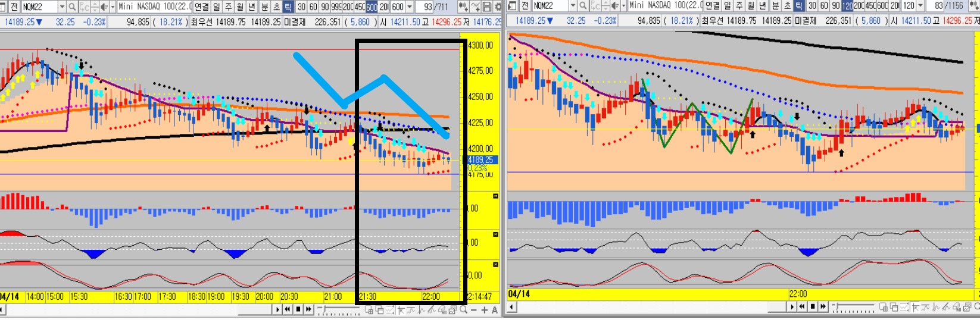
Task: Select the 30 tick interval in right chart
Action: [x=812, y=7]
